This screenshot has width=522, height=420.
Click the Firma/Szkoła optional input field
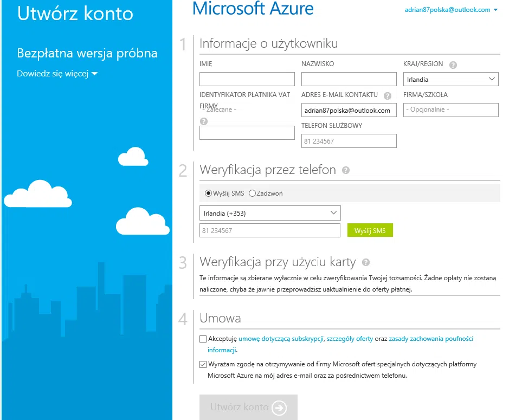(450, 110)
